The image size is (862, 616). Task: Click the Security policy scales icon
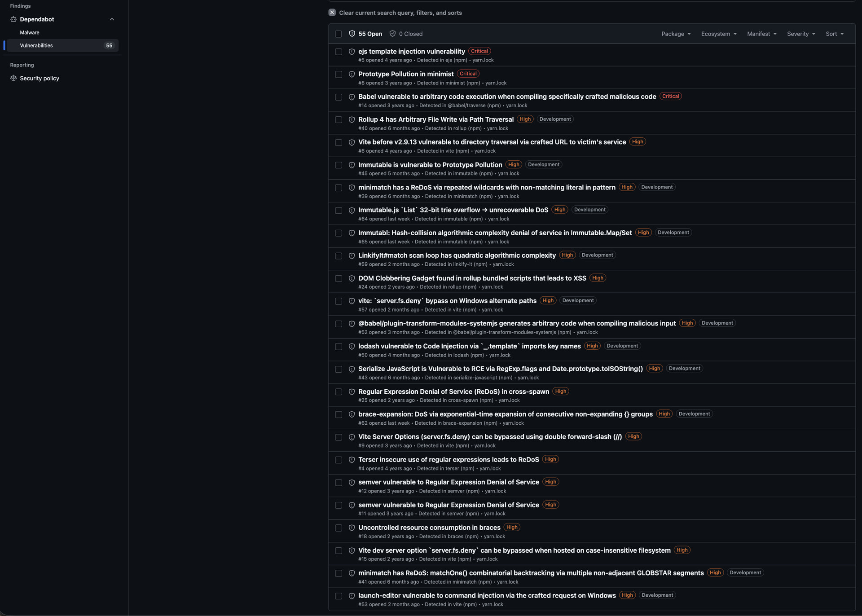tap(13, 78)
